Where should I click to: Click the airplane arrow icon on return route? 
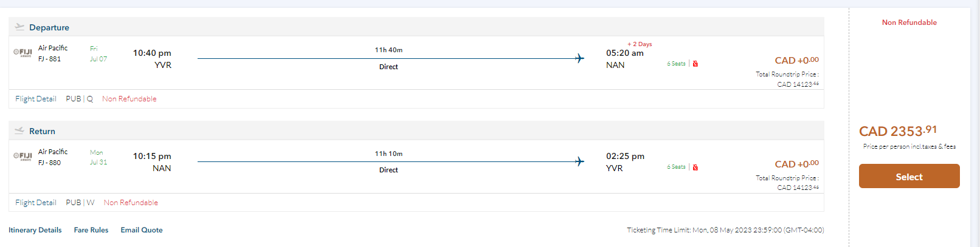click(x=579, y=161)
